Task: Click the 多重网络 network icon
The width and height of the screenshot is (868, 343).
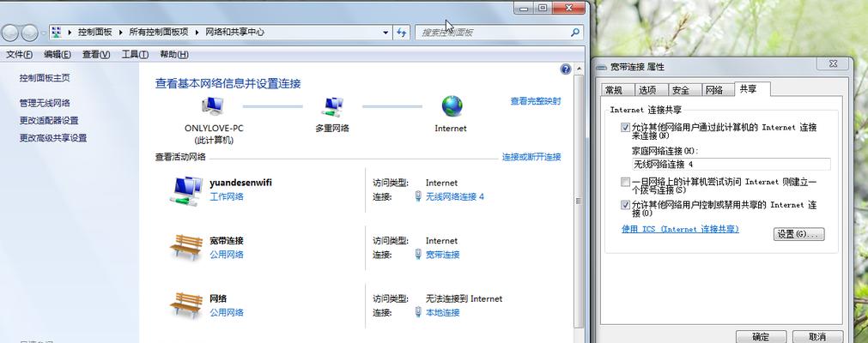Action: [333, 106]
